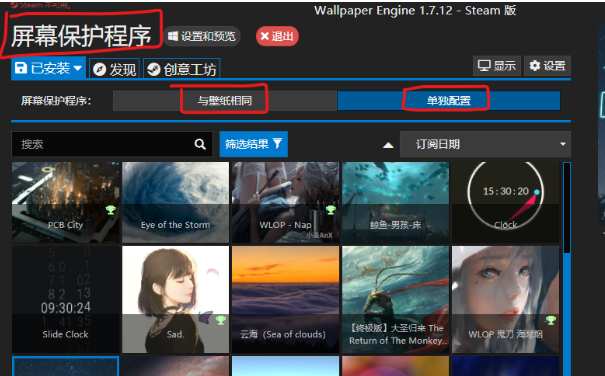This screenshot has height=376, width=605.
Task: Select the Slide Clock wallpaper
Action: tap(66, 300)
